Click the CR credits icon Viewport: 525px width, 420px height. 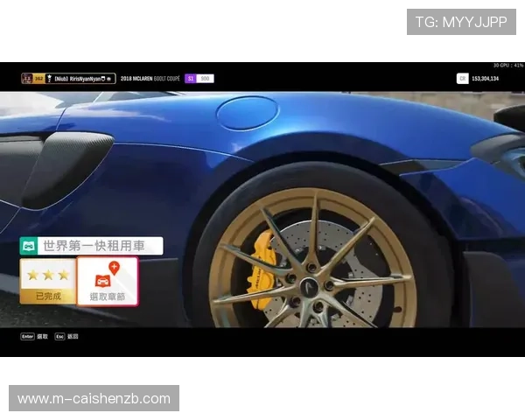[x=462, y=79]
